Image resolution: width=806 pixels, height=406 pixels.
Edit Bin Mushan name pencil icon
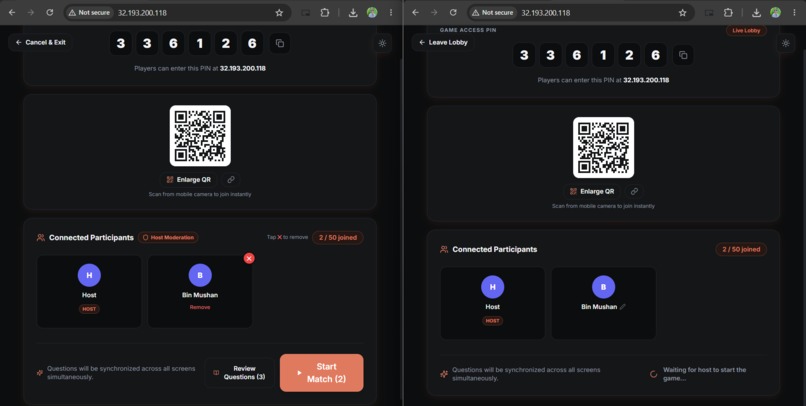[622, 307]
